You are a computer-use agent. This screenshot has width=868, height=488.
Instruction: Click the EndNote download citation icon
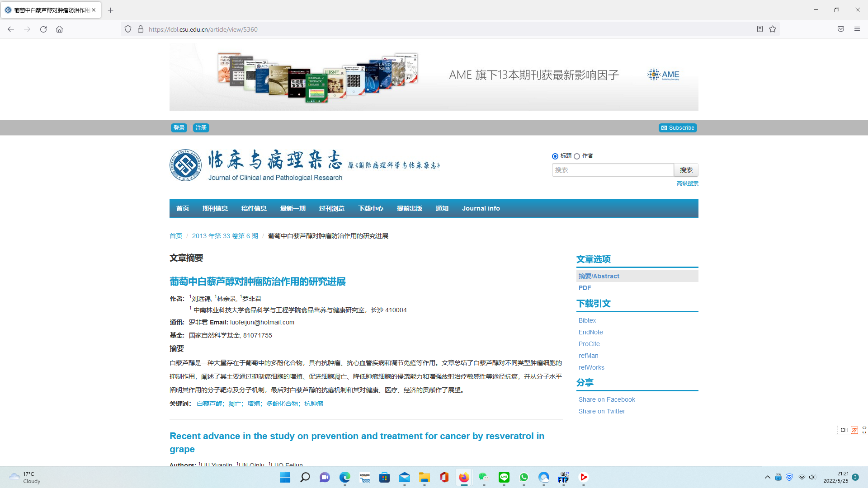click(x=590, y=332)
